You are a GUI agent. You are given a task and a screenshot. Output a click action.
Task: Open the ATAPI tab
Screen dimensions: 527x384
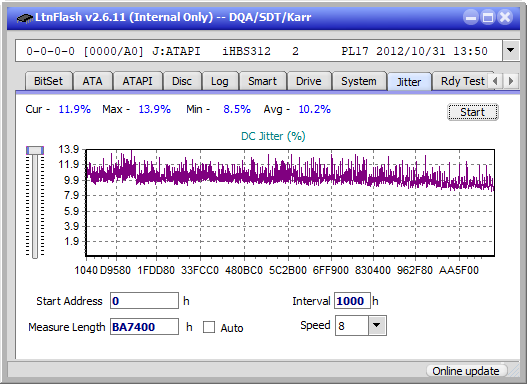click(x=137, y=81)
